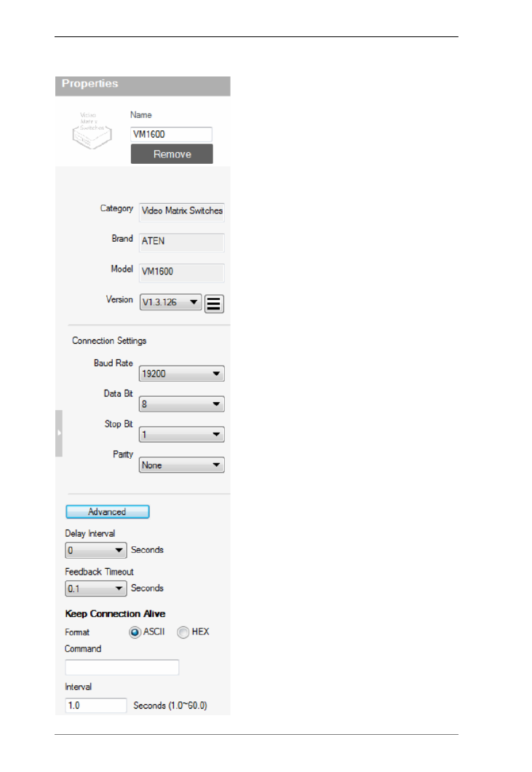Screen dimensions: 532x772
Task: Click the Name field containing VM1600
Action: [x=171, y=135]
